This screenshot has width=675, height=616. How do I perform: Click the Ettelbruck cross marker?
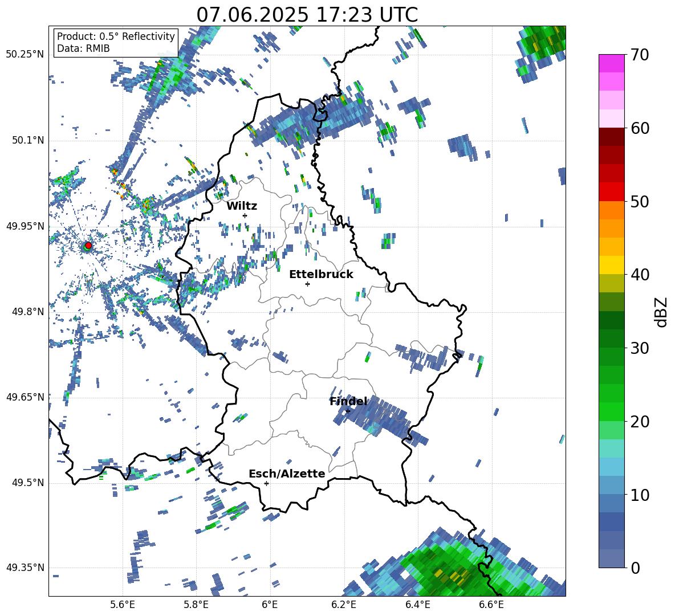click(307, 284)
